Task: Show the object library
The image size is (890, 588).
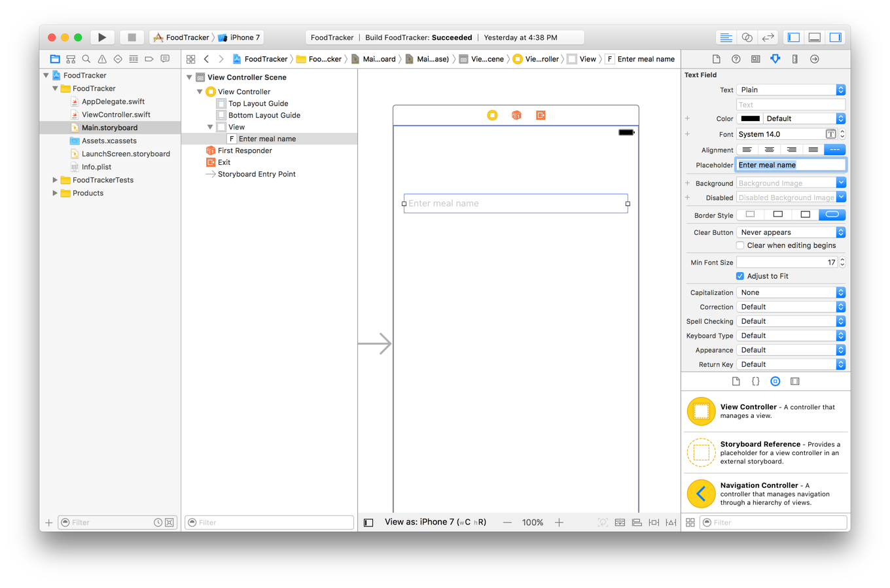Action: pyautogui.click(x=775, y=381)
